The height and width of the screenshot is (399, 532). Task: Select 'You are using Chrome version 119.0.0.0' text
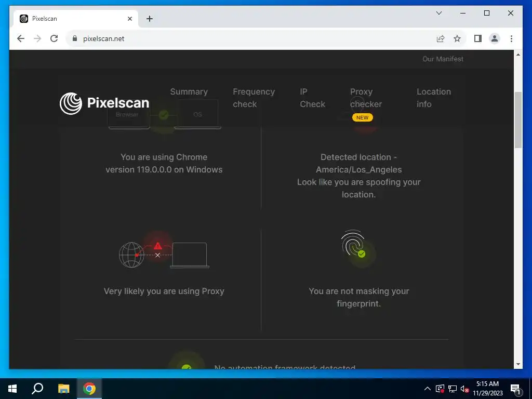pos(164,163)
